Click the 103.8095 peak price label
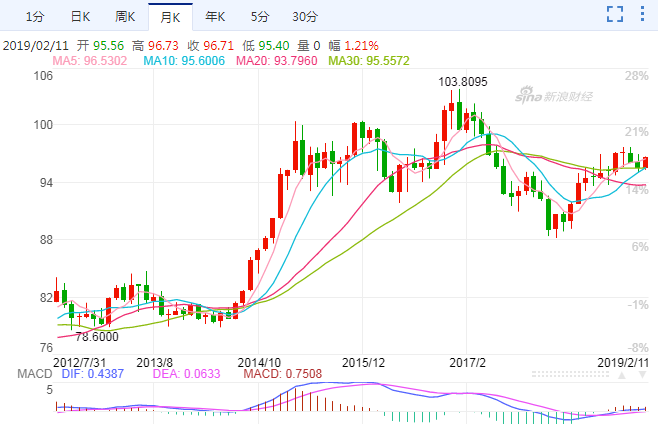 click(x=463, y=82)
